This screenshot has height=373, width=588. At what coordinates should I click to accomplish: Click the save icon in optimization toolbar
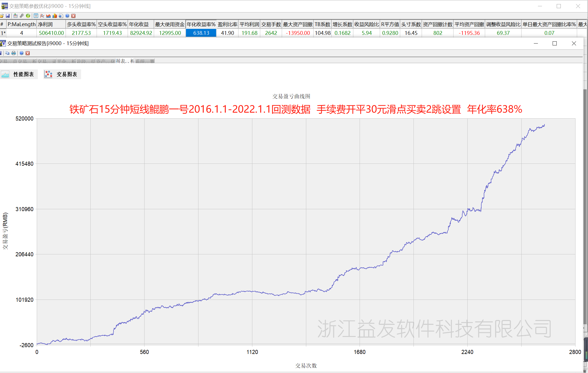8,16
